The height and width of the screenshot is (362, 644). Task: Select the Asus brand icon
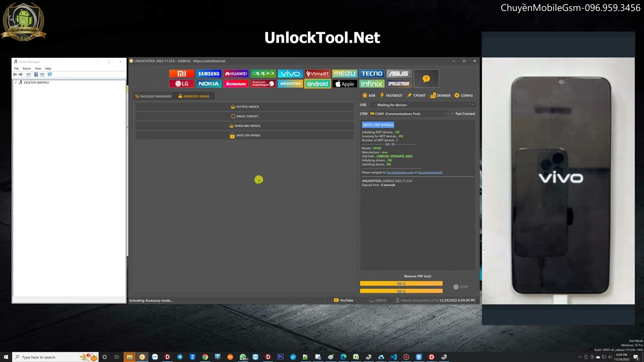click(x=399, y=73)
